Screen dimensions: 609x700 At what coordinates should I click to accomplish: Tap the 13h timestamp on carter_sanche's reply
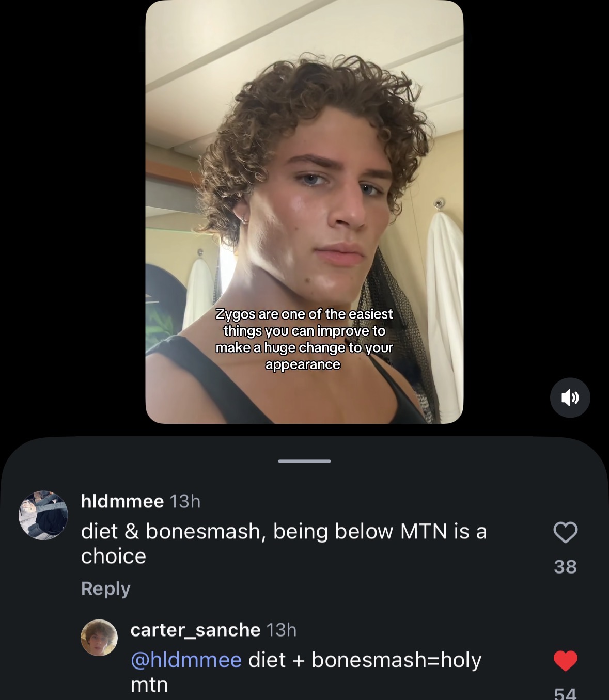click(x=282, y=630)
